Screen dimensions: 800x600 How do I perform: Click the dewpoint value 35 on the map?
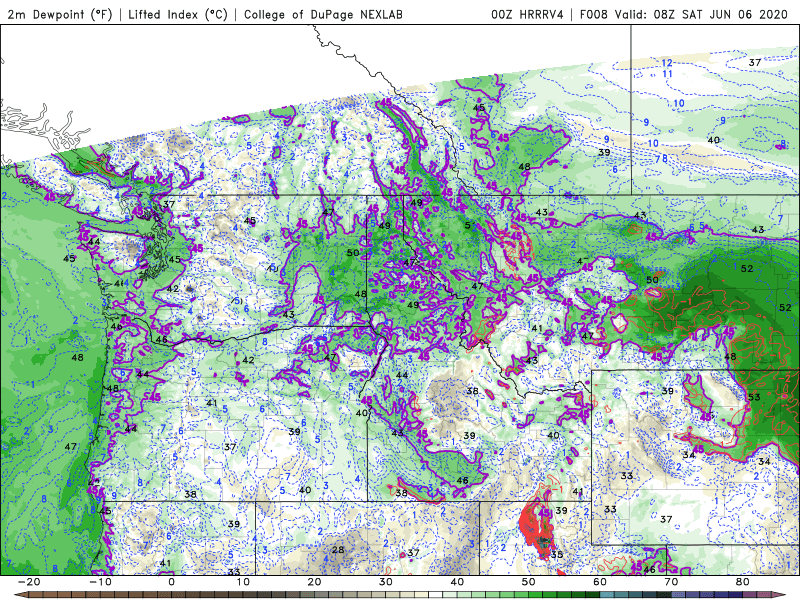557,554
